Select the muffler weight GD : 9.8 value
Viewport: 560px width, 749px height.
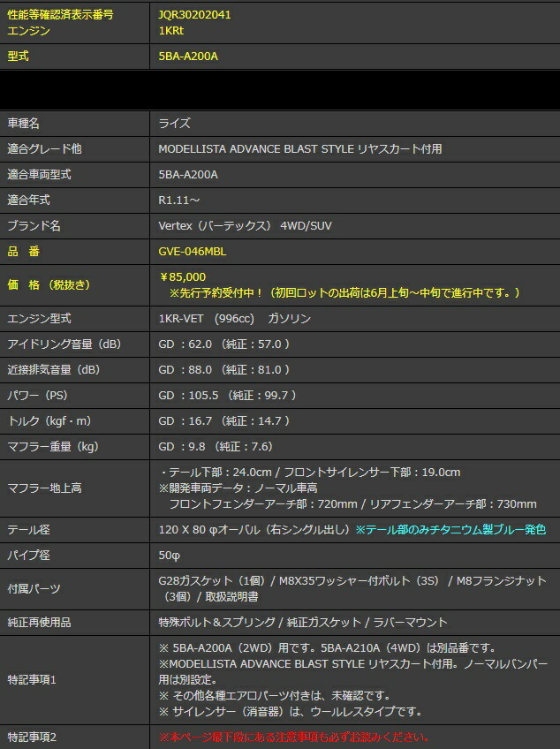(216, 447)
